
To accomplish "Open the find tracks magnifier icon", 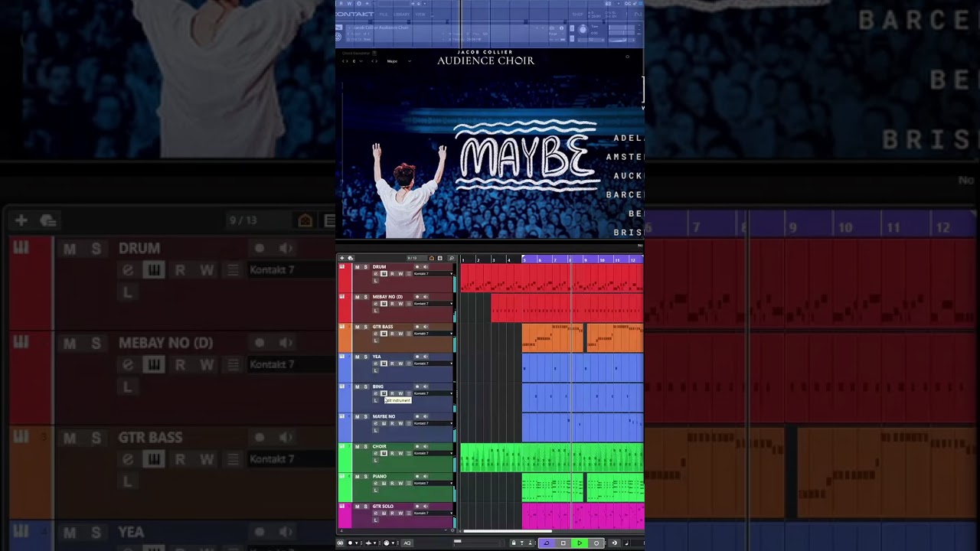I will tap(452, 258).
